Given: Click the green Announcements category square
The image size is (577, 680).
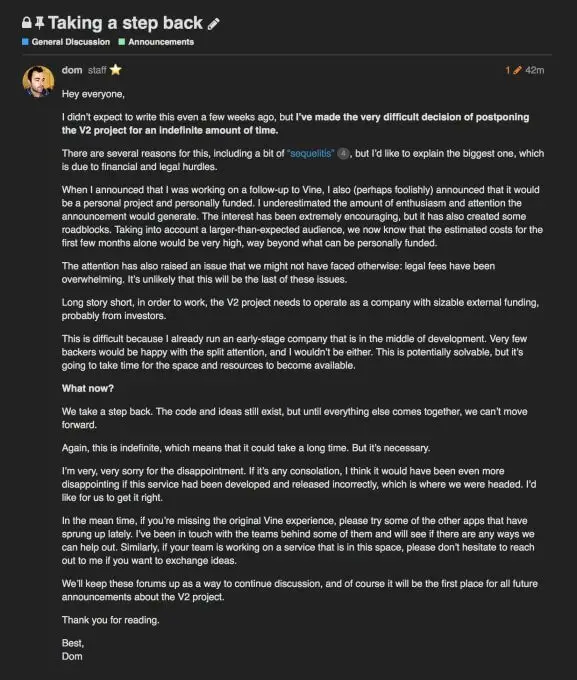Looking at the screenshot, I should 122,42.
